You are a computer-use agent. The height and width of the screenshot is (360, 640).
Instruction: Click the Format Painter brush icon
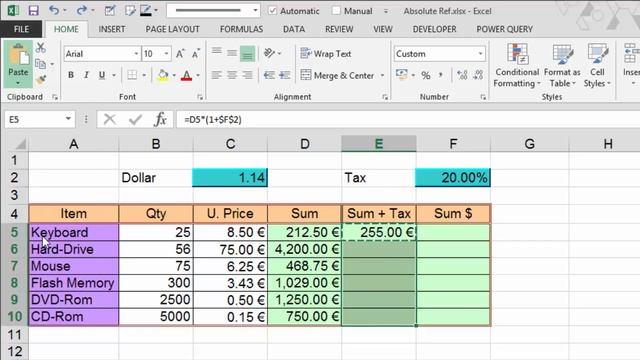point(40,80)
